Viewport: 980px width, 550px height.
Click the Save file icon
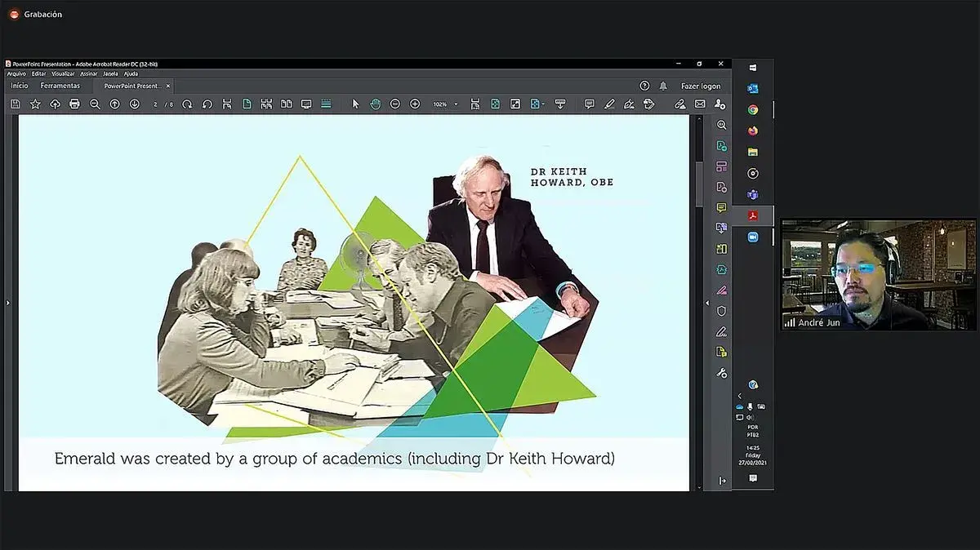(x=16, y=104)
